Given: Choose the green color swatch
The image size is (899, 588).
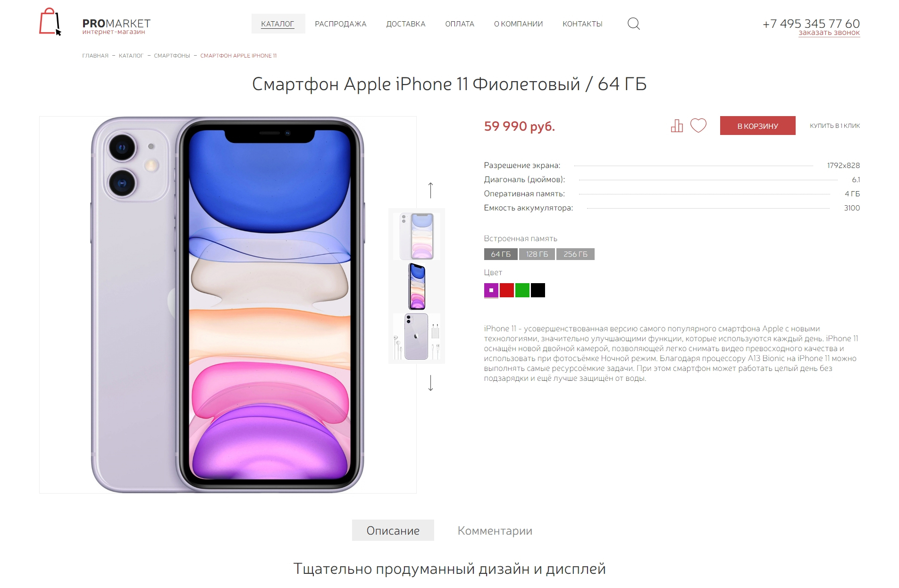Looking at the screenshot, I should (522, 290).
